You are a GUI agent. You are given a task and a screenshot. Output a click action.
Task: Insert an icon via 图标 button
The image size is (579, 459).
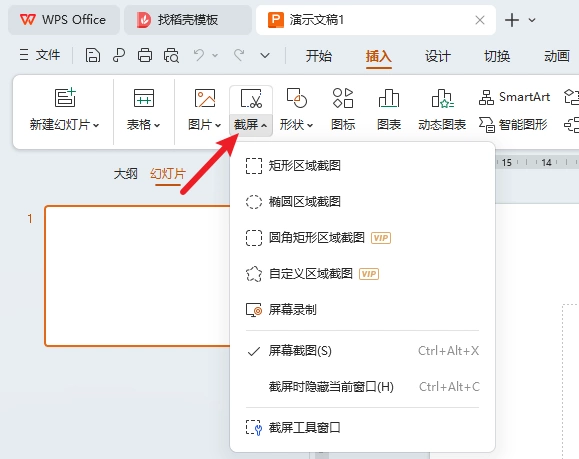(x=343, y=109)
